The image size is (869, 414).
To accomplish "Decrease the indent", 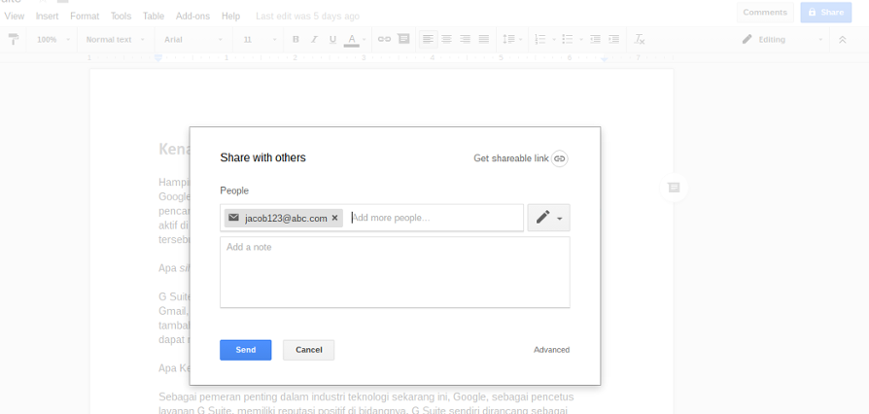I will (595, 39).
